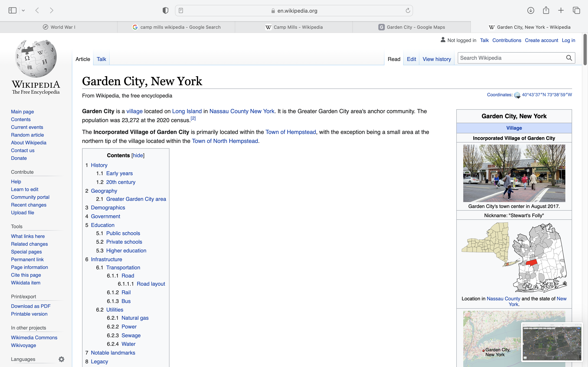Click the back navigation arrow
588x367 pixels.
[37, 10]
